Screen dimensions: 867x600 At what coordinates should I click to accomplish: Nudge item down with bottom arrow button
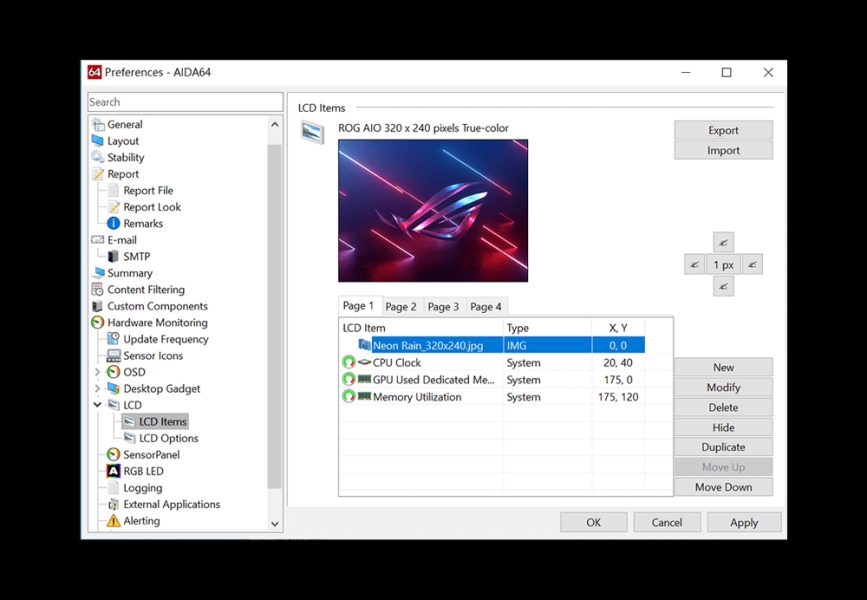tap(723, 286)
